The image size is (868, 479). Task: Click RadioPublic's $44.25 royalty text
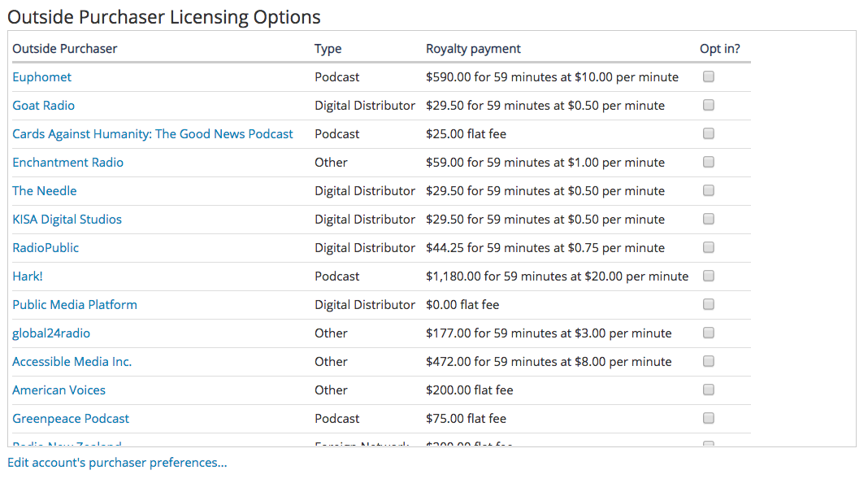[545, 247]
